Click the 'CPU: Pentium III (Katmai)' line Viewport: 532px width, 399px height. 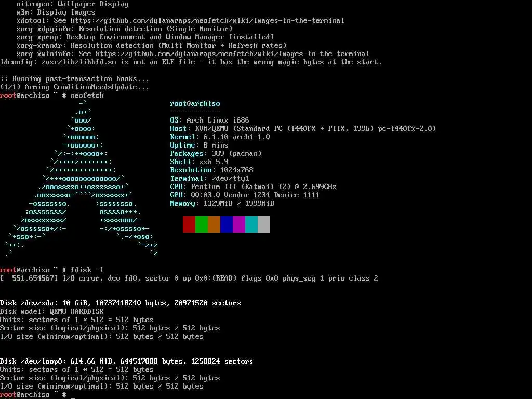[x=253, y=187]
